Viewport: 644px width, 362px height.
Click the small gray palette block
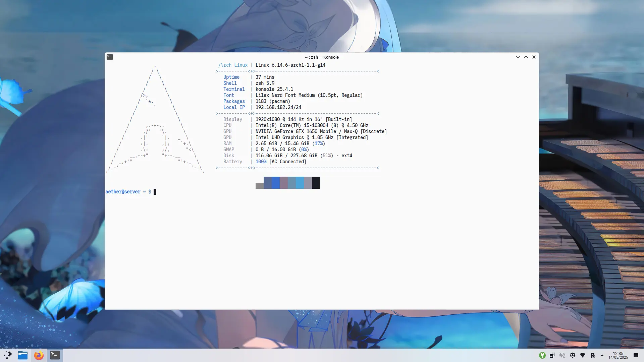click(x=260, y=186)
